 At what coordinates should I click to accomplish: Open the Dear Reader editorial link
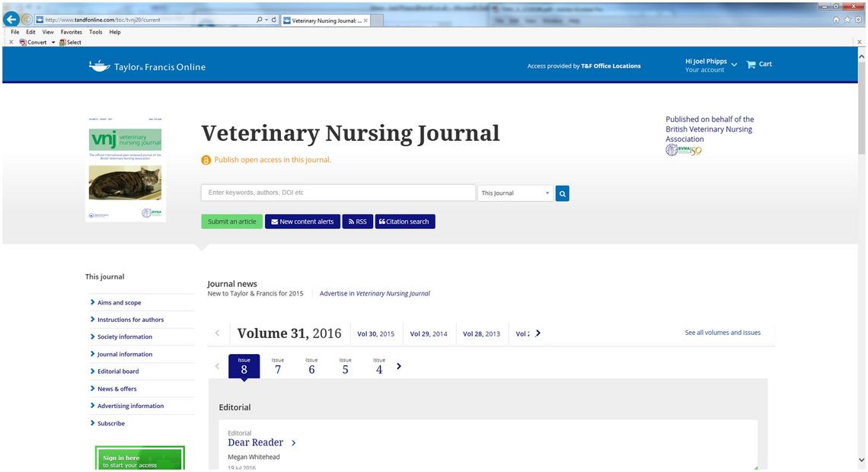point(256,442)
